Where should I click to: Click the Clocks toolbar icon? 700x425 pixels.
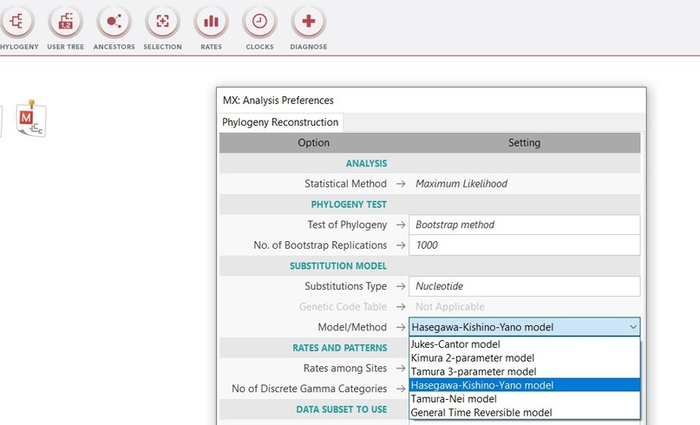click(259, 22)
